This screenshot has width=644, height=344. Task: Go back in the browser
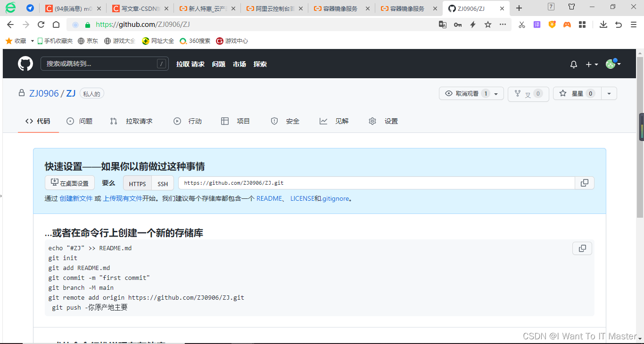point(10,25)
